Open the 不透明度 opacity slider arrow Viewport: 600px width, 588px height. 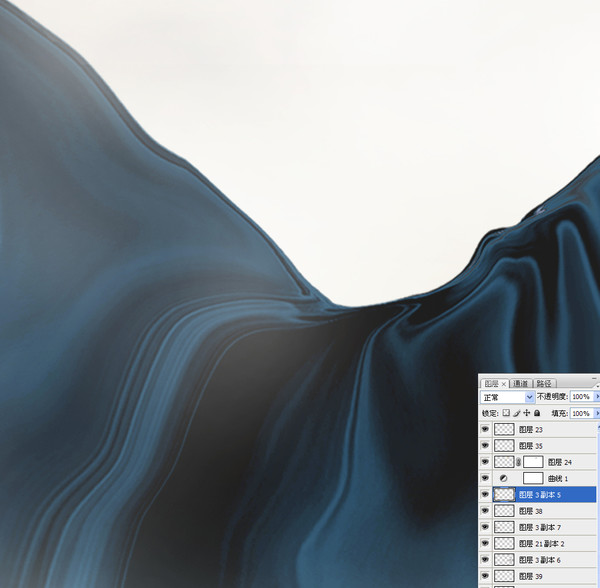click(x=597, y=397)
